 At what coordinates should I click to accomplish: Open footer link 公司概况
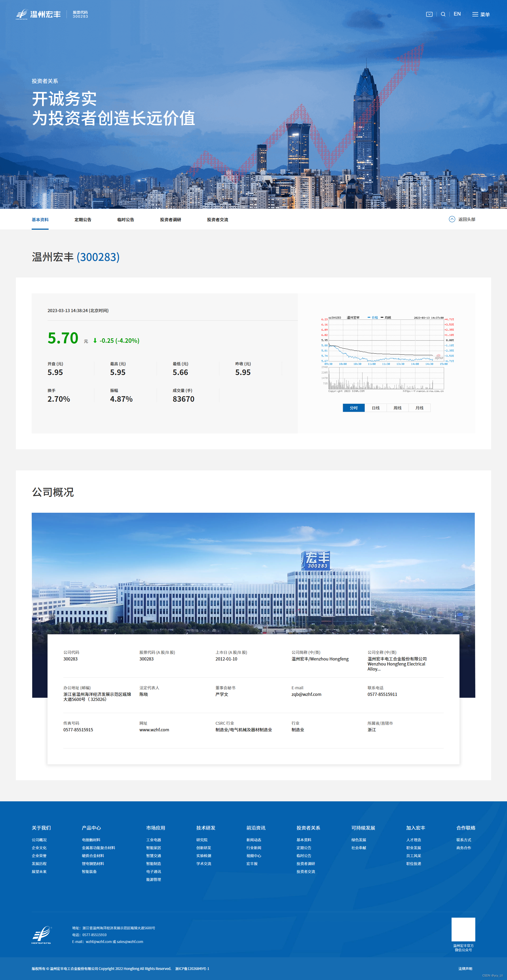[x=39, y=840]
